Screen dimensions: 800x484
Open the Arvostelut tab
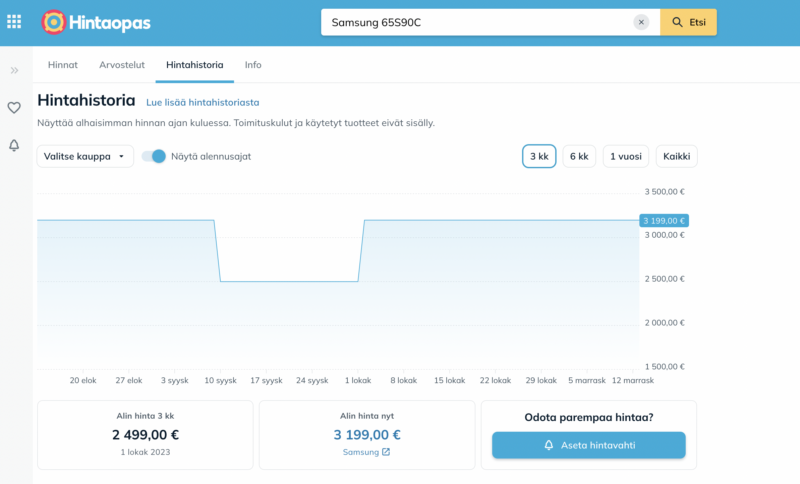(122, 65)
